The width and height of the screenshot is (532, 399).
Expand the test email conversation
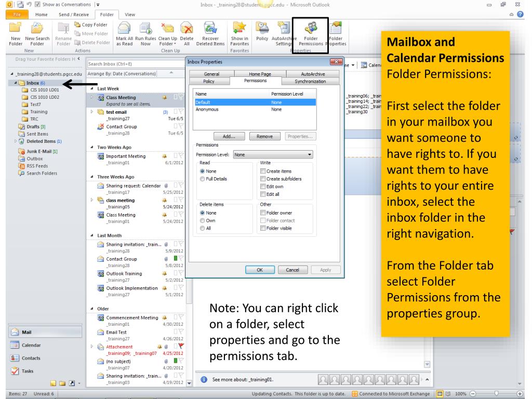[92, 112]
